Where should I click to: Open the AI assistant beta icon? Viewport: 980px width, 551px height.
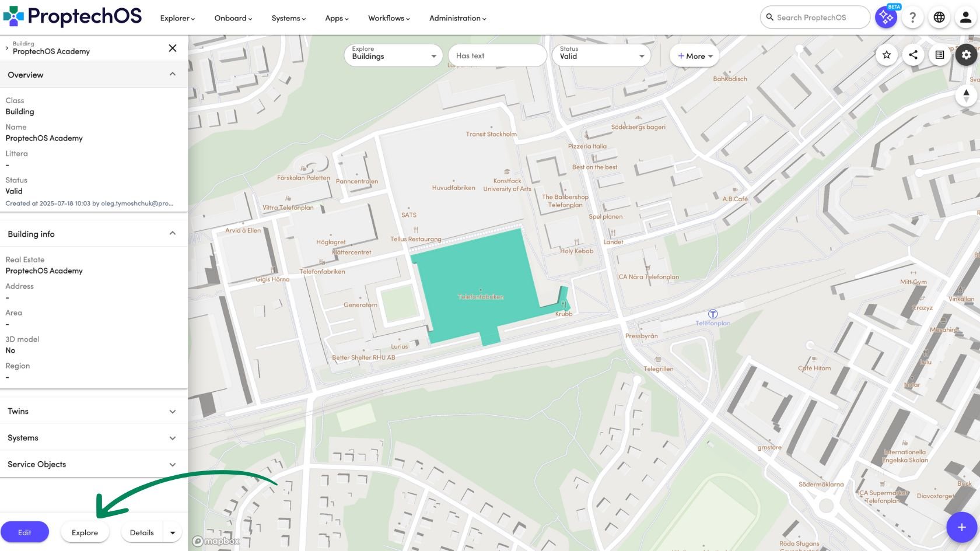(885, 17)
